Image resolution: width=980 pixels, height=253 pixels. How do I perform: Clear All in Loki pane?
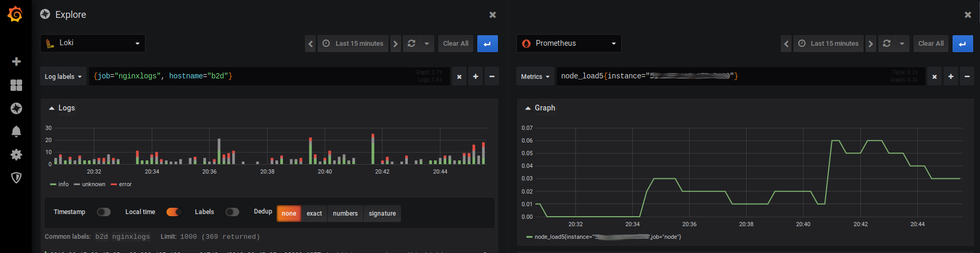coord(456,44)
